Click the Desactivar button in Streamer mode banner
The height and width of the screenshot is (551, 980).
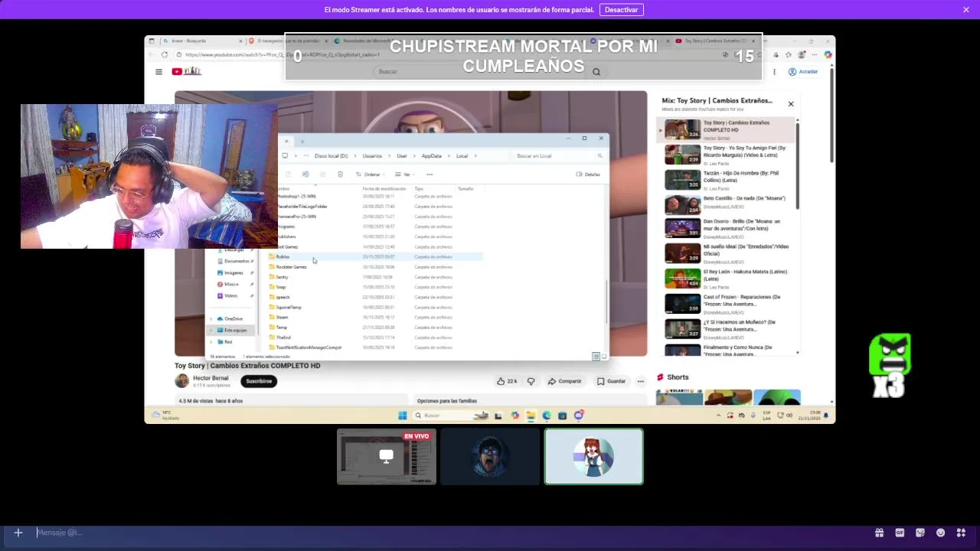tap(621, 10)
